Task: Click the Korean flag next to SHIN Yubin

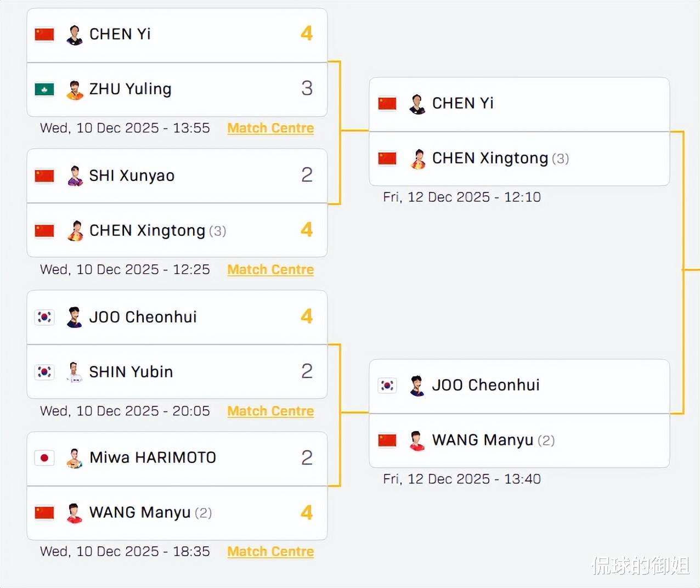Action: 44,372
